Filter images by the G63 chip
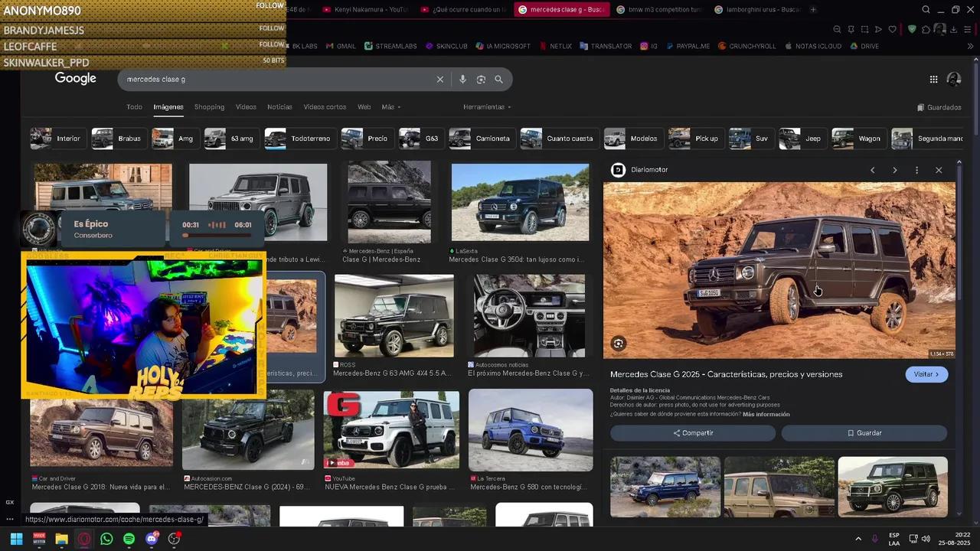This screenshot has height=551, width=980. click(420, 139)
